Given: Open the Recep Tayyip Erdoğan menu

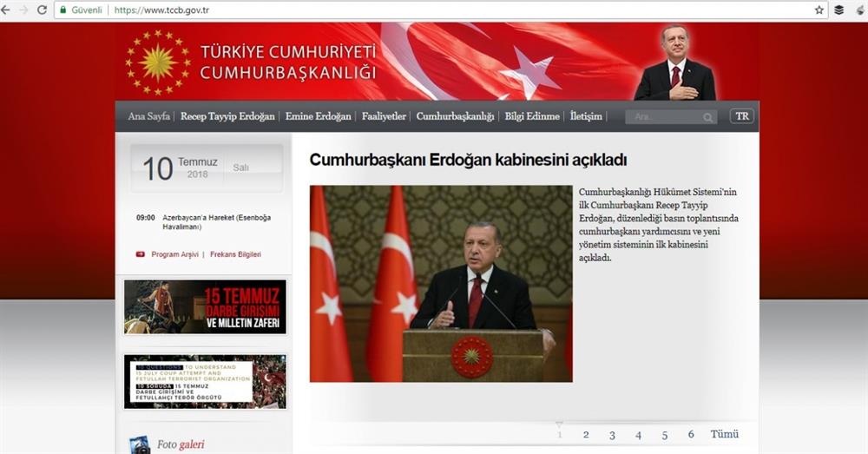Looking at the screenshot, I should pos(227,116).
